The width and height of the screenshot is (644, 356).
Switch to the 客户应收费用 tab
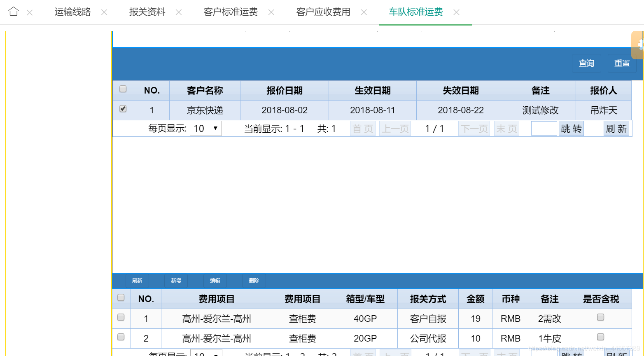[x=323, y=12]
